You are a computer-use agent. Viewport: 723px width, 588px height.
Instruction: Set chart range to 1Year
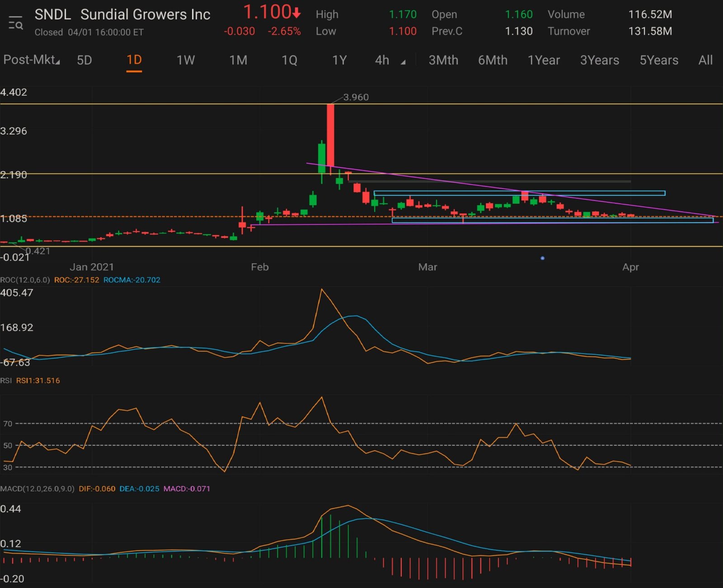(544, 60)
